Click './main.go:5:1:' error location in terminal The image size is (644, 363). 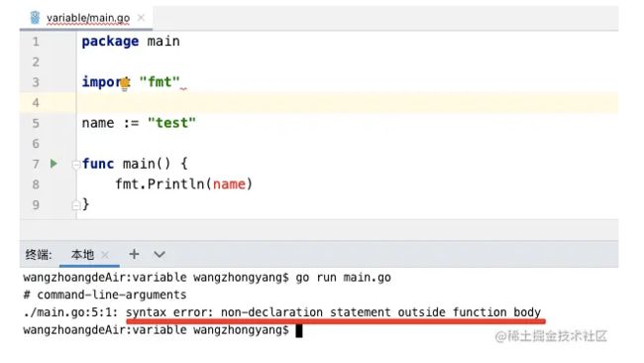point(70,312)
